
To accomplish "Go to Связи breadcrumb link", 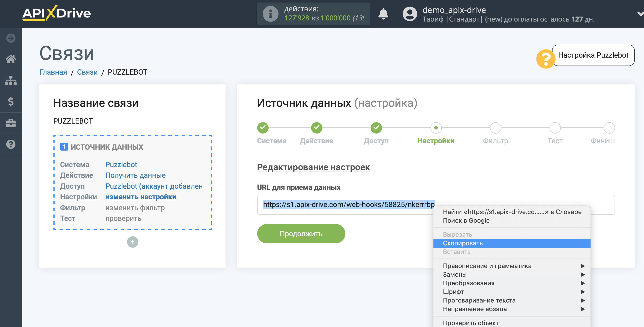I will [x=87, y=72].
